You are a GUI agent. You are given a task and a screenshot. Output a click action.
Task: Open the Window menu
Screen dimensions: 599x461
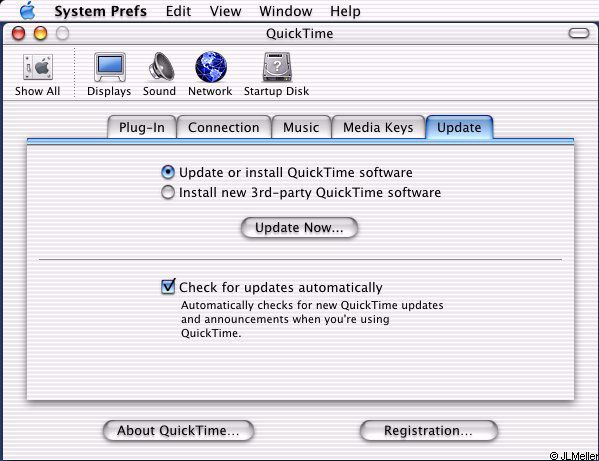click(x=286, y=11)
